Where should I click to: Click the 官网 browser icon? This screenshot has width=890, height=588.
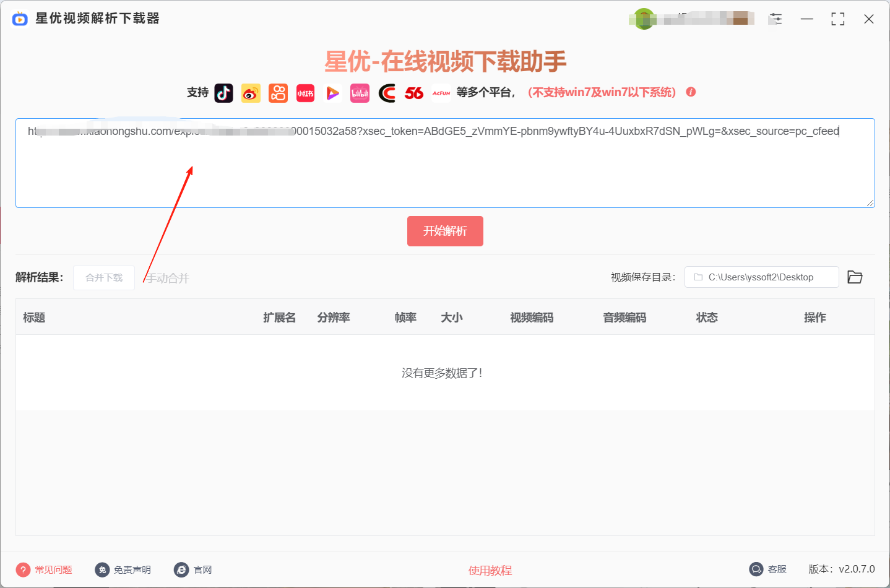coord(181,569)
